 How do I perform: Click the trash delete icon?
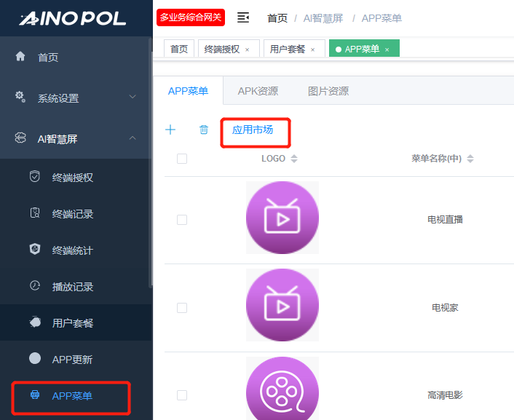pyautogui.click(x=204, y=130)
